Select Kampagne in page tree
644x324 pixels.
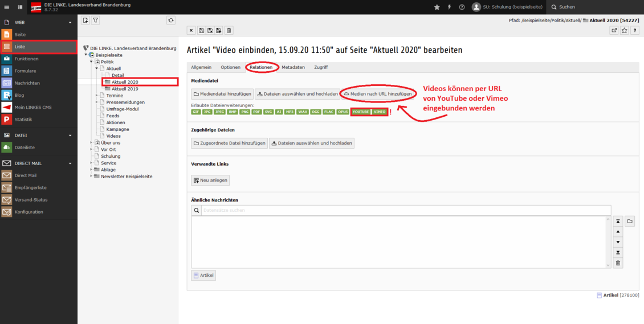coord(117,129)
